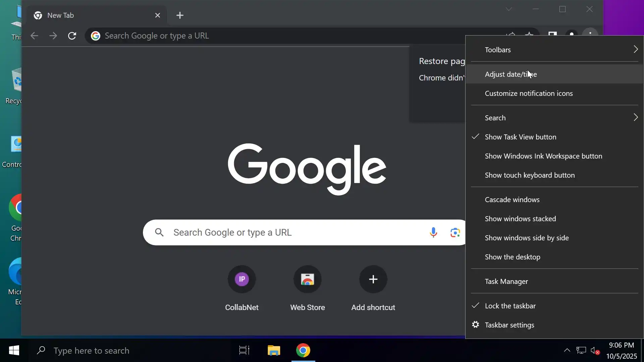
Task: Toggle Show Task View button option
Action: [x=520, y=137]
